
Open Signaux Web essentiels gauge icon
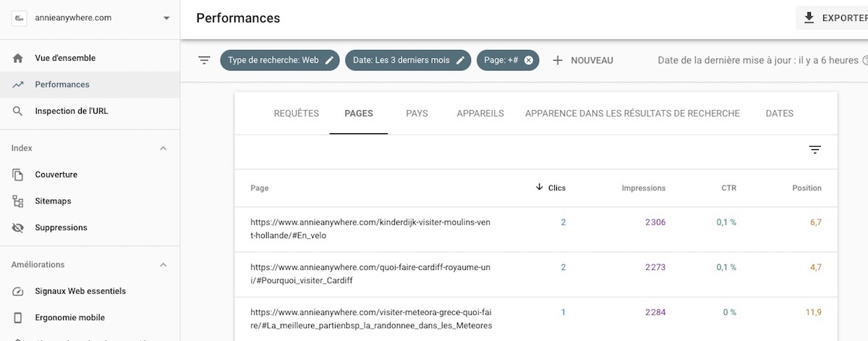18,291
